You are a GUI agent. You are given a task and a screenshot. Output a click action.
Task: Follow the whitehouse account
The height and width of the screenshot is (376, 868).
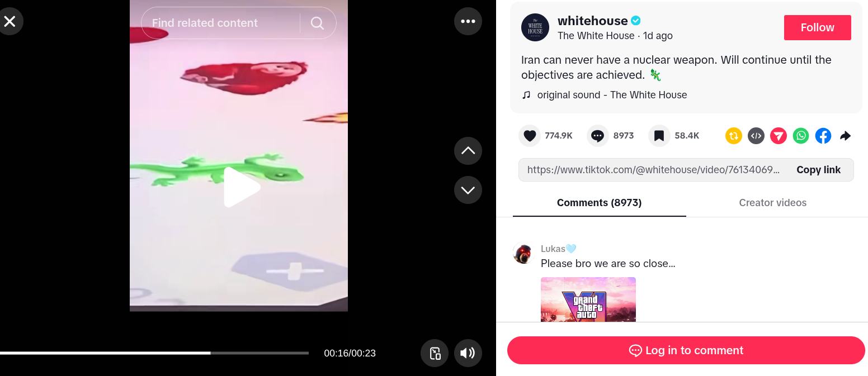tap(818, 27)
